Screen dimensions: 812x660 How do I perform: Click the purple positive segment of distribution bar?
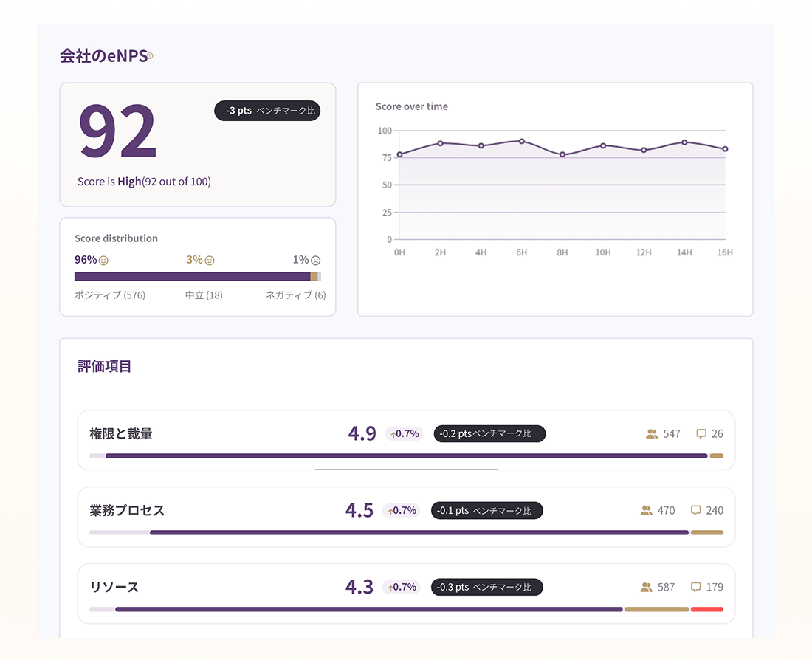(x=192, y=277)
